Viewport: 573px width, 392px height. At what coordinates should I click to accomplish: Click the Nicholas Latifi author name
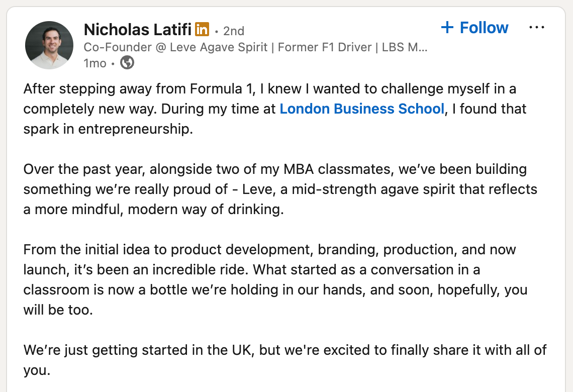point(137,30)
